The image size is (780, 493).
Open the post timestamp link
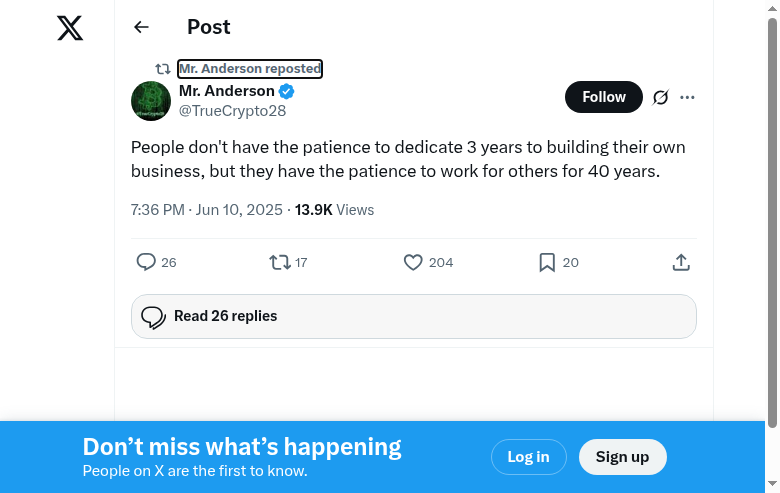pos(208,210)
